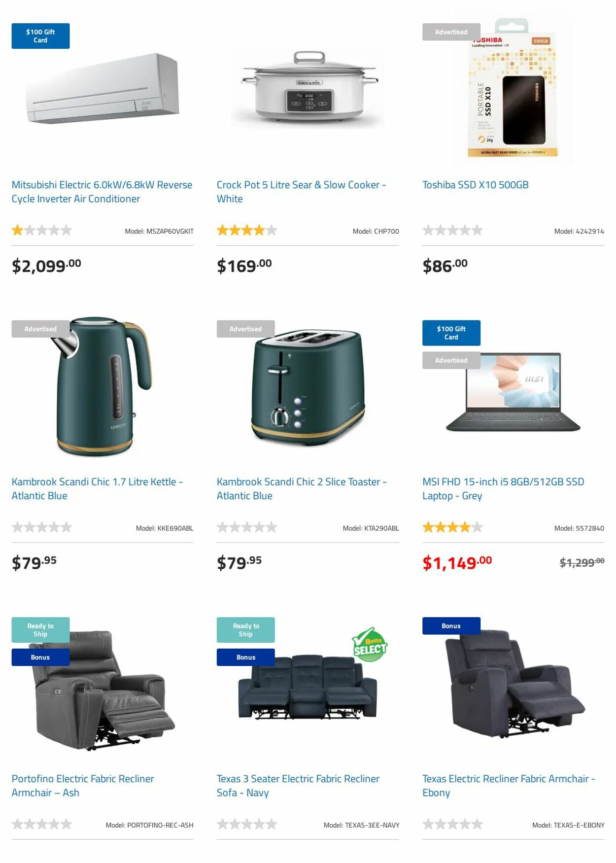Click the $100 Gift Card badge on MSI laptop
616x863 pixels.
click(x=451, y=333)
